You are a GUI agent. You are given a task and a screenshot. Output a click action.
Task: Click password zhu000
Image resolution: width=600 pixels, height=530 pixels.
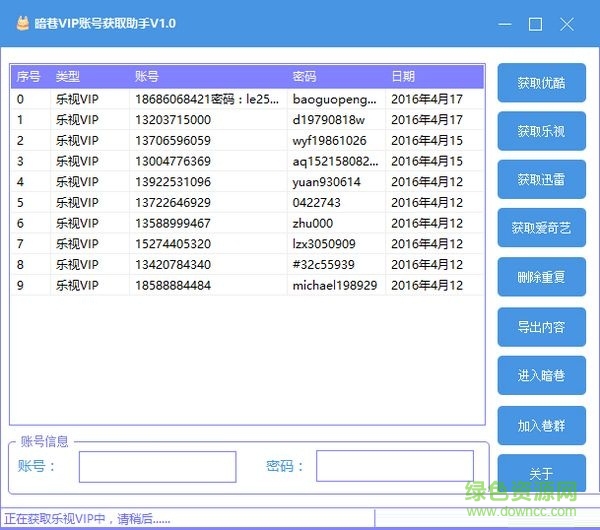[x=313, y=223]
